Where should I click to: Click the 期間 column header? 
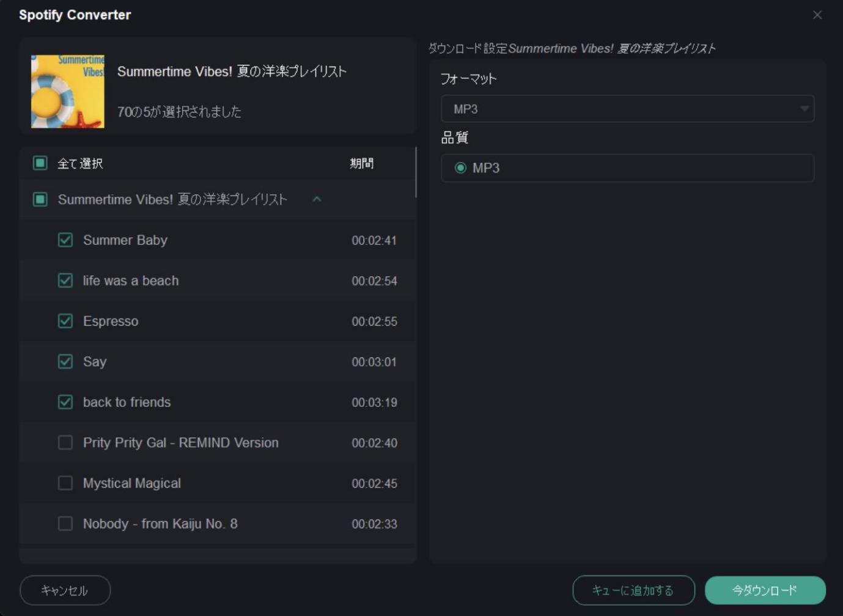tap(361, 163)
